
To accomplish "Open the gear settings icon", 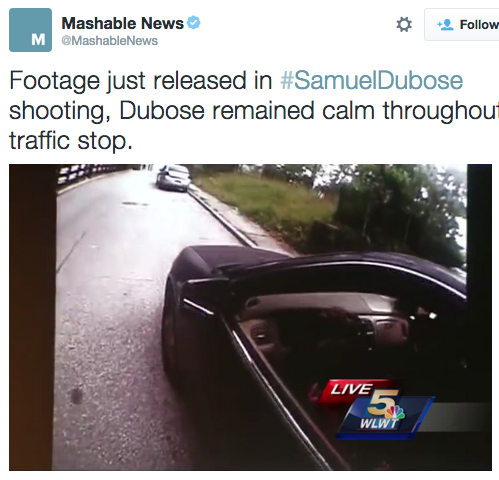I will click(x=404, y=25).
